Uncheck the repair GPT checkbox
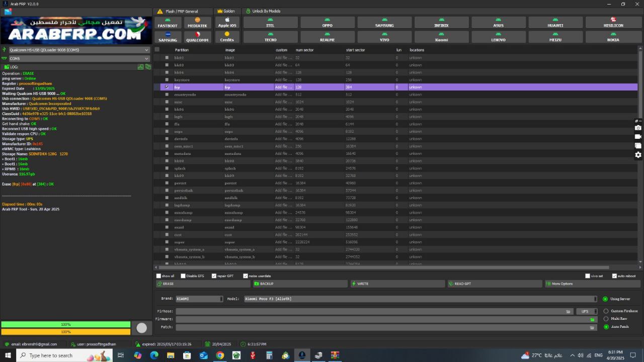 pos(214,276)
